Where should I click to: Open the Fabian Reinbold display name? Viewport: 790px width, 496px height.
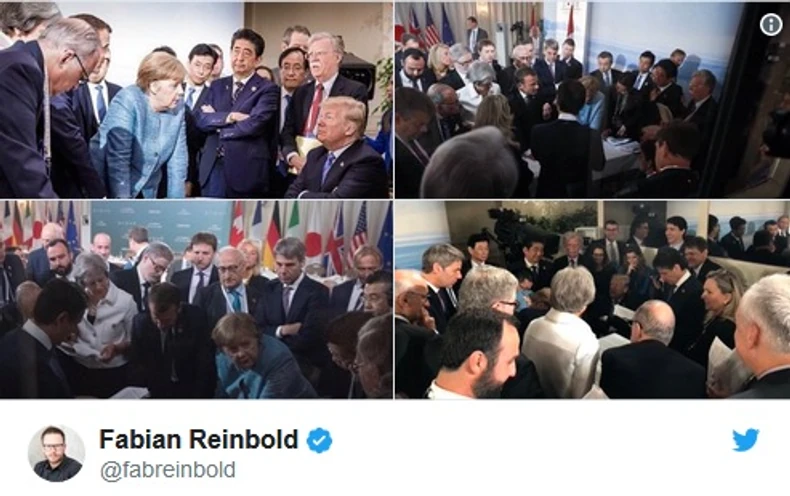tap(199, 439)
